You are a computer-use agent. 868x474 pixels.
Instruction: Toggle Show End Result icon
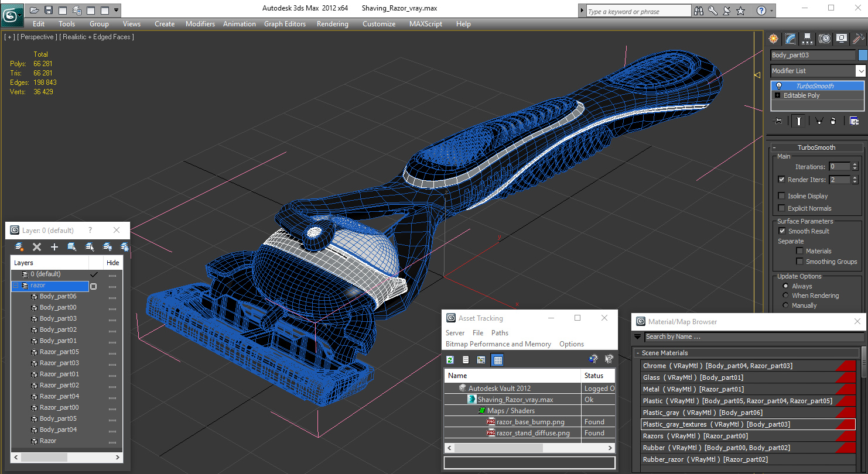point(798,121)
